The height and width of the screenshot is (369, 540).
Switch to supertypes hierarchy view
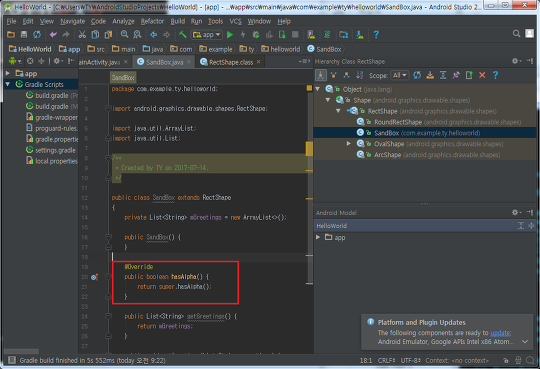tap(333, 75)
